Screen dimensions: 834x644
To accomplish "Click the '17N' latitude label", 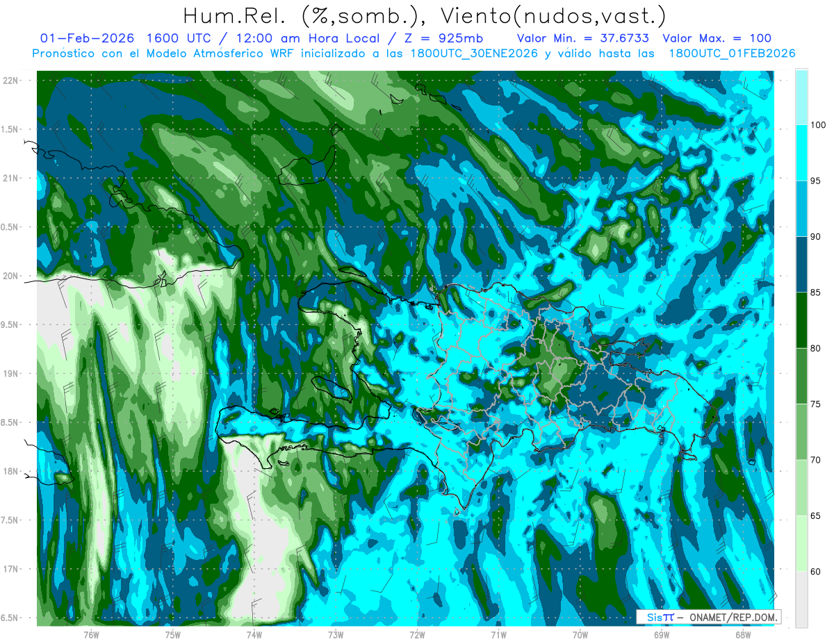I will tap(11, 569).
